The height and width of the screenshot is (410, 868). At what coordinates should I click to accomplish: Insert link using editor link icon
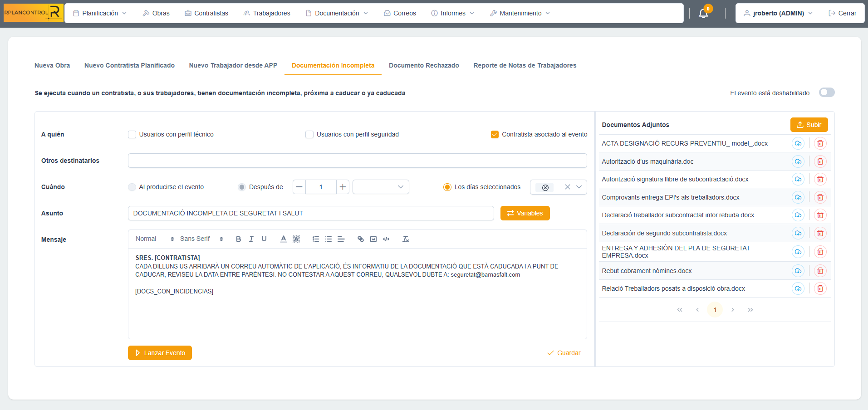tap(360, 239)
